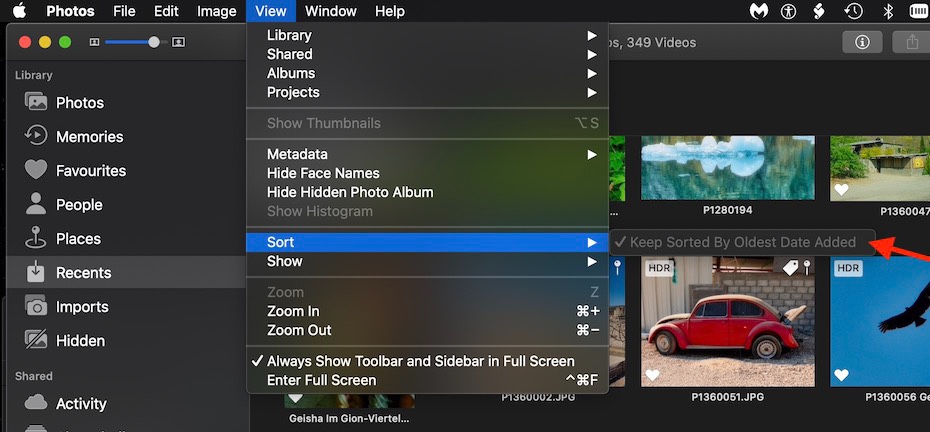Open the View menu

pyautogui.click(x=270, y=11)
